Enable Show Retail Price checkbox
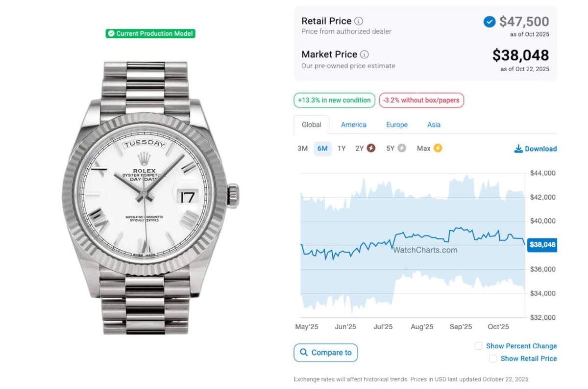Image resolution: width=588 pixels, height=389 pixels. click(492, 359)
